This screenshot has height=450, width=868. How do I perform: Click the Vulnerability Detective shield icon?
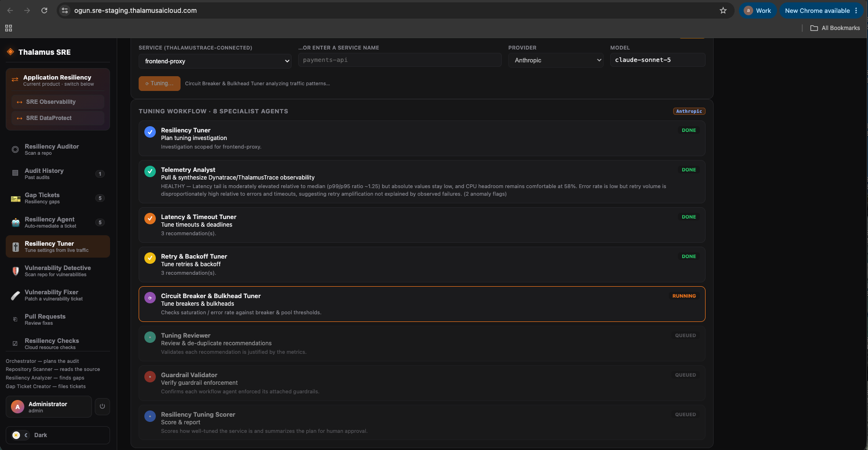click(x=15, y=271)
